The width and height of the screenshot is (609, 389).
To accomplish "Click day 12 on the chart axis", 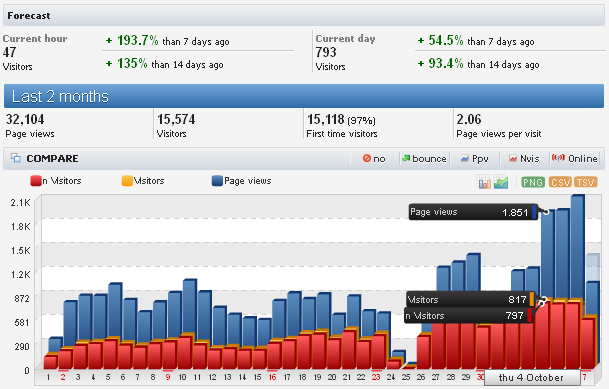I will 212,377.
